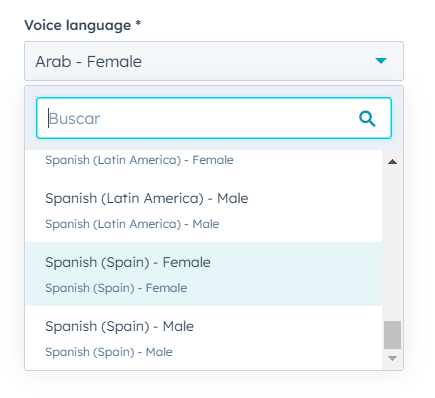Click the Spanish (Spain) - Male subtitle text

coord(109,352)
